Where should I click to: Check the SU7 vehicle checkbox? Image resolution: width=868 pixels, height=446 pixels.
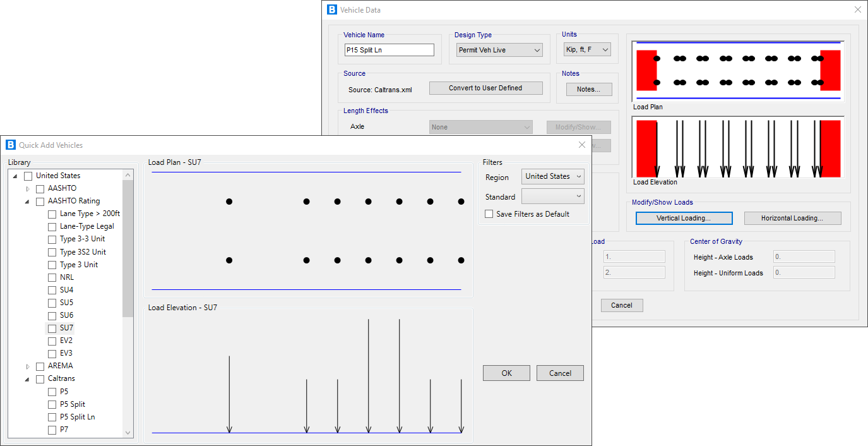pos(52,328)
